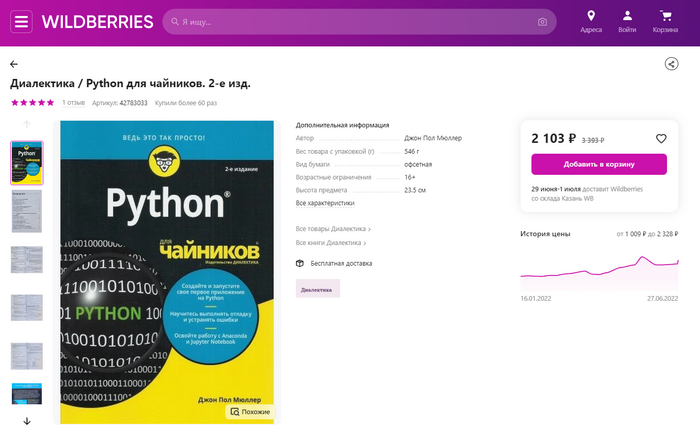Viewport: 700px width, 442px height.
Task: Select the second thumbnail image
Action: coord(26,211)
